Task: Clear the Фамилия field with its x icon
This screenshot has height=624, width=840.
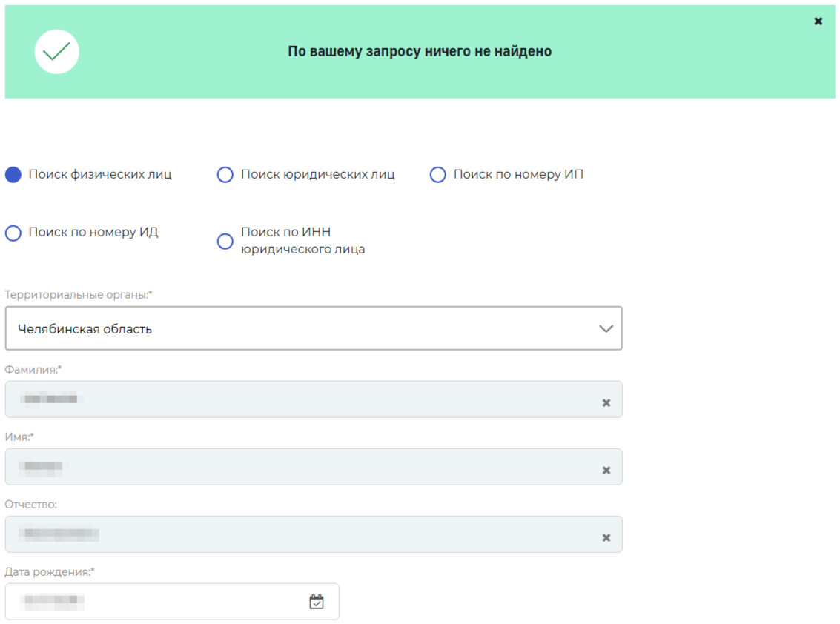Action: (606, 403)
